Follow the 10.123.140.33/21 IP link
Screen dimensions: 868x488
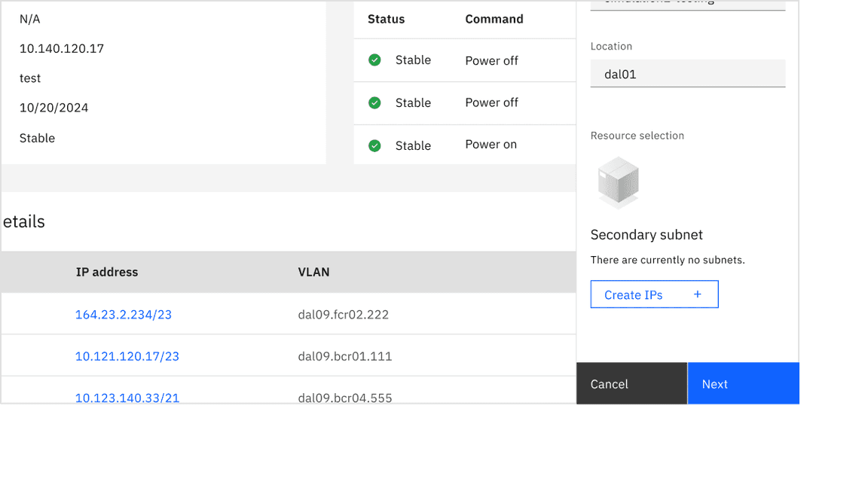[127, 397]
